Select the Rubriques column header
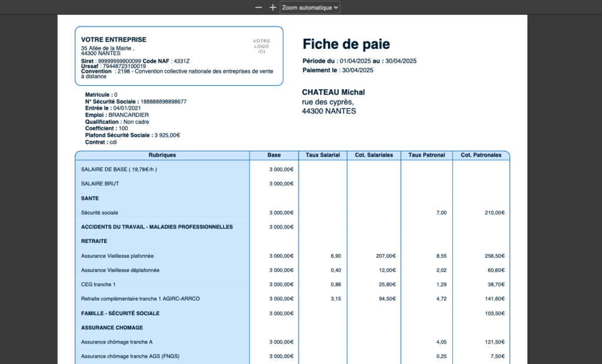Image resolution: width=602 pixels, height=364 pixels. 162,155
